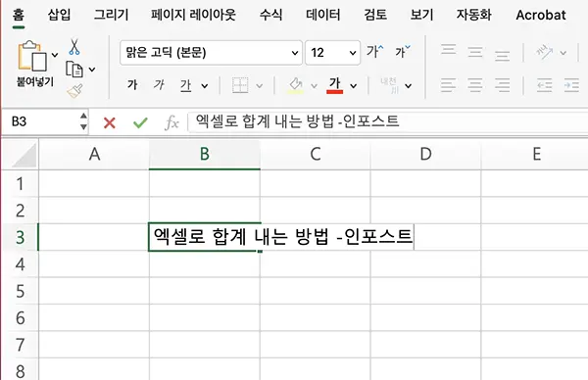The height and width of the screenshot is (380, 588).
Task: Select row 1 header
Action: point(20,183)
